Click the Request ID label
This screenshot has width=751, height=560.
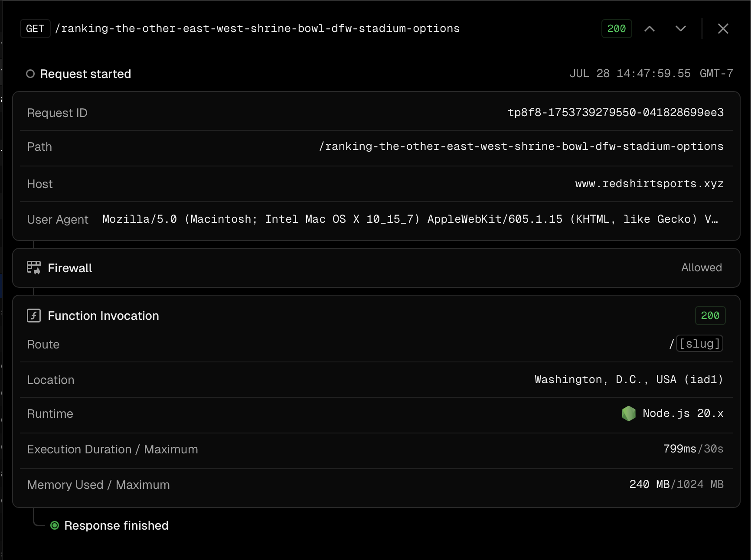pos(57,113)
